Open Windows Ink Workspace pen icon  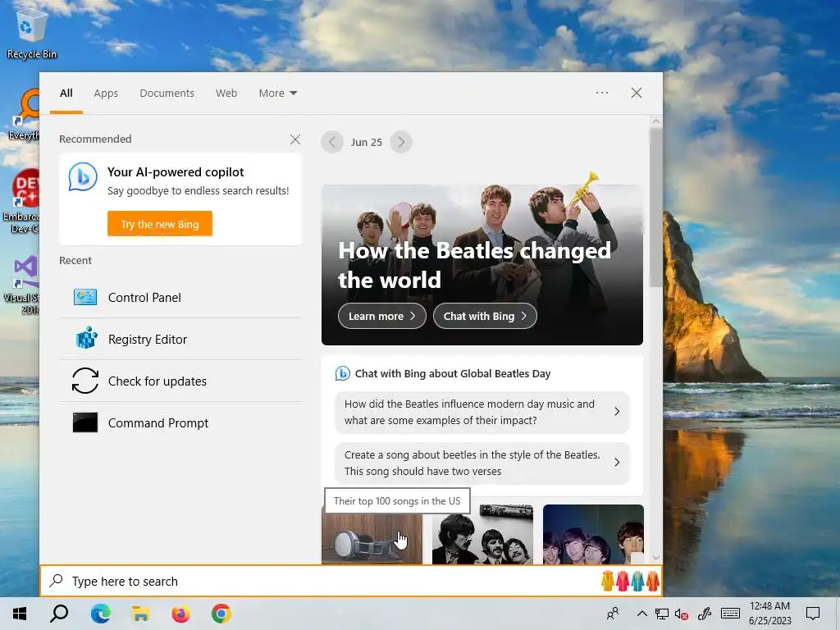[705, 614]
